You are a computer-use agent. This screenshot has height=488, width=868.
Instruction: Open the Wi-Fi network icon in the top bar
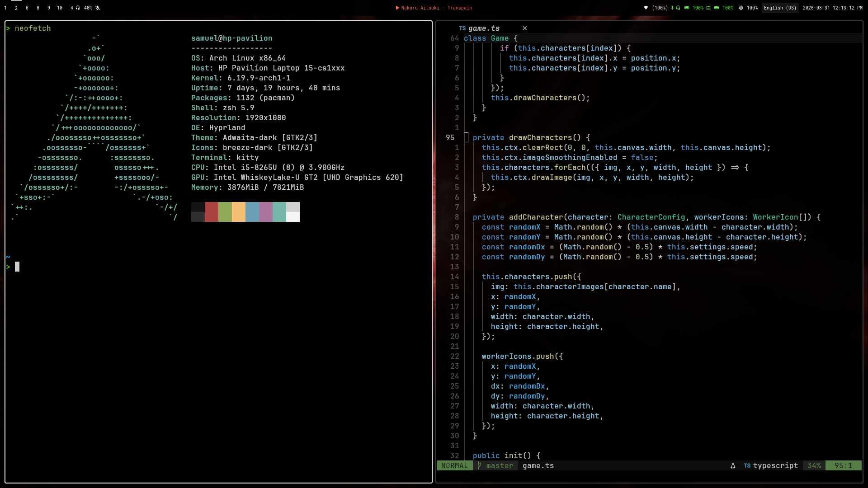(646, 8)
